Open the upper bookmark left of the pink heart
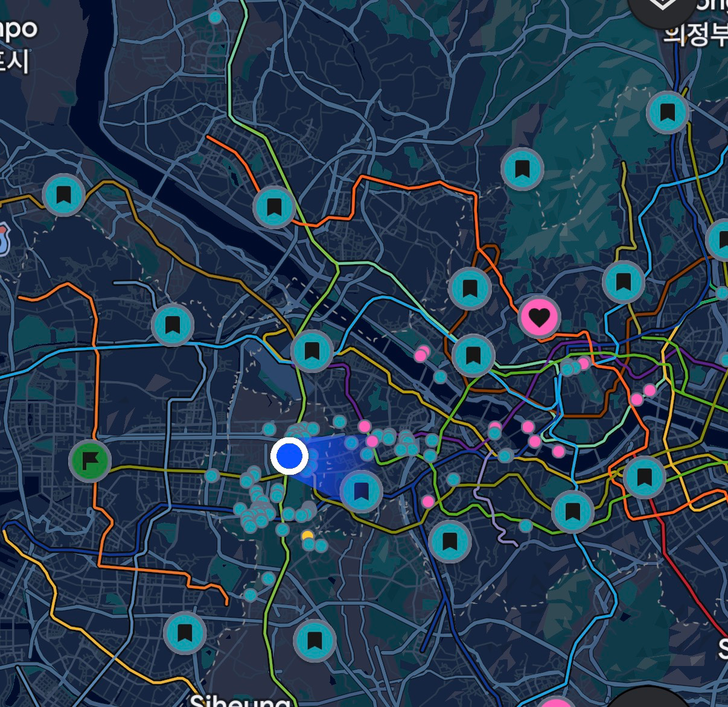 [470, 288]
